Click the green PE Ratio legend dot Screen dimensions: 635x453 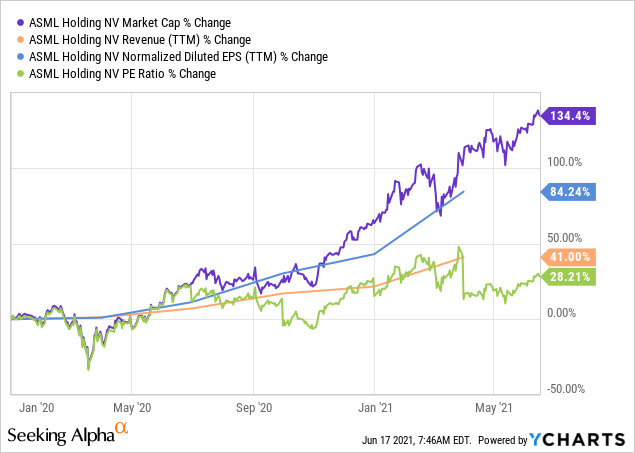[x=21, y=74]
